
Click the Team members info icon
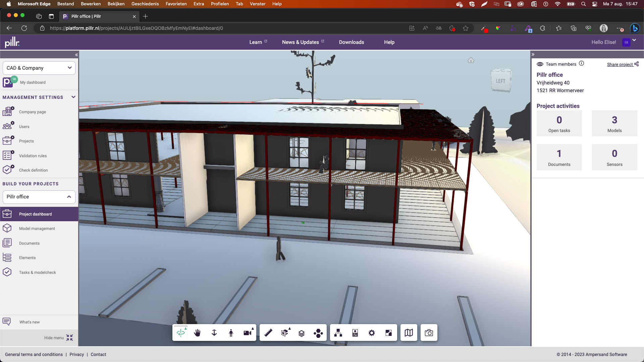click(582, 63)
